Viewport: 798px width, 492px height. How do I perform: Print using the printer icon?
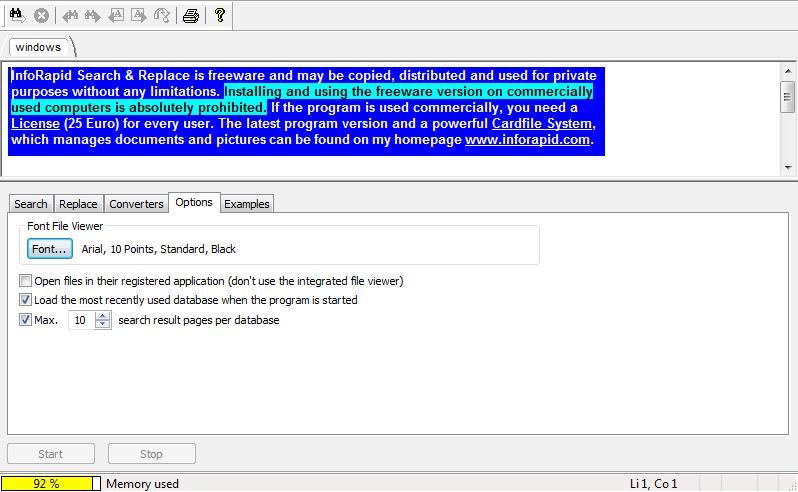191,16
